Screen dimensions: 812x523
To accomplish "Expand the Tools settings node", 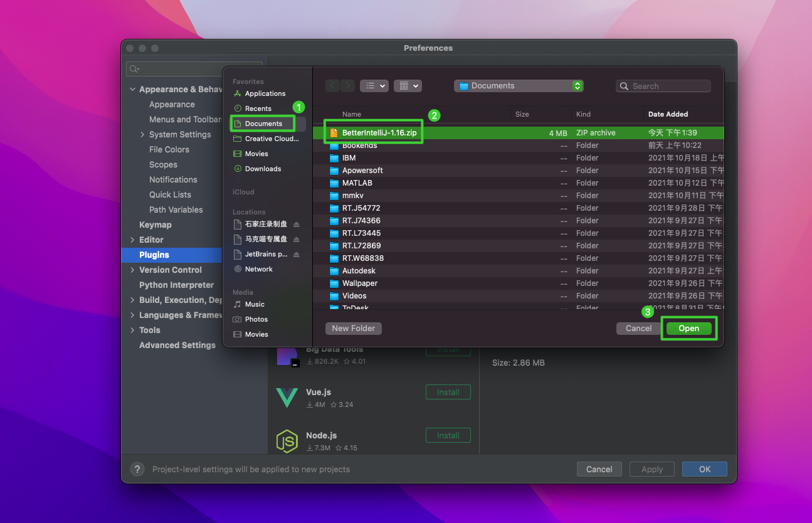I will (132, 330).
